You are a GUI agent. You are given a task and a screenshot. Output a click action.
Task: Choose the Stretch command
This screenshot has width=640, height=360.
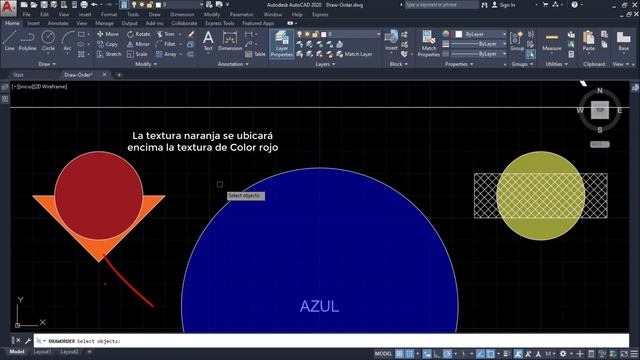109,54
